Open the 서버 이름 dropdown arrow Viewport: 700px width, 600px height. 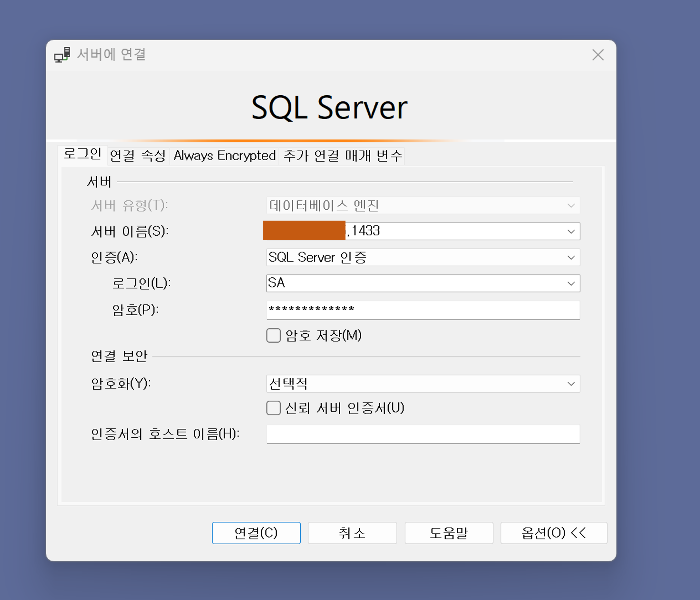(x=571, y=231)
